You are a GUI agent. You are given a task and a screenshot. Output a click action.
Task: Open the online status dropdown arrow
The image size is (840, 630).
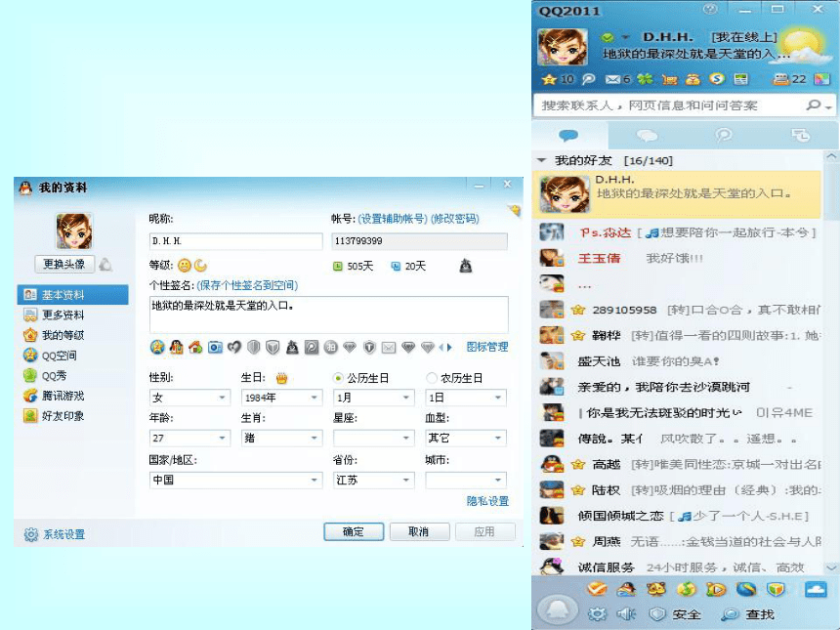pos(626,37)
